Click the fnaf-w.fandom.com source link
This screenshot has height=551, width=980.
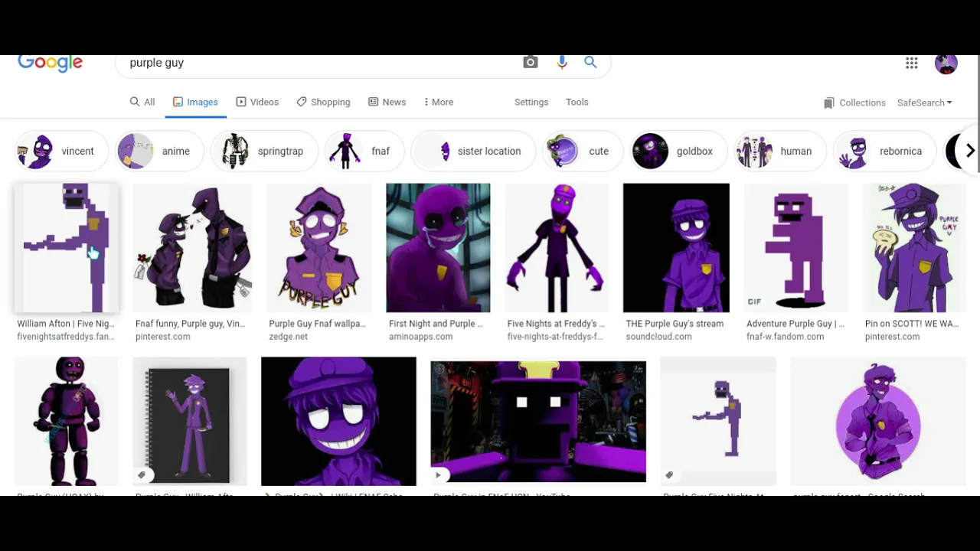click(x=786, y=337)
